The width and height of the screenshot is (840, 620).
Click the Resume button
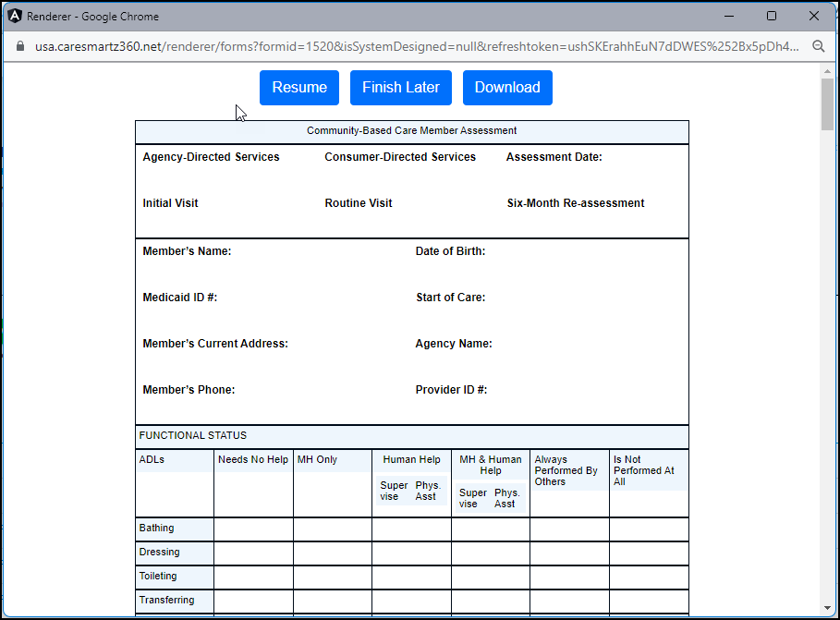pyautogui.click(x=298, y=87)
